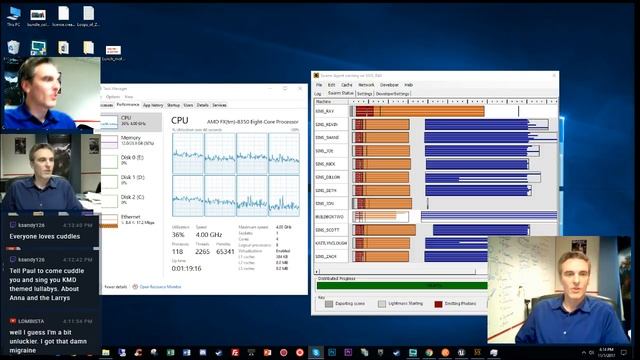Switch to the Users tab
Screen dimensions: 640x360
(188, 105)
